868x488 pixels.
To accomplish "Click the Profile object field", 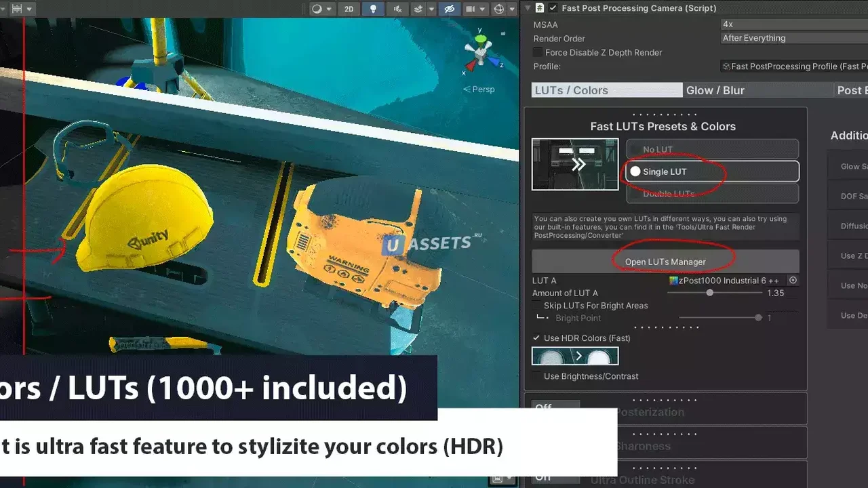I will pos(795,66).
